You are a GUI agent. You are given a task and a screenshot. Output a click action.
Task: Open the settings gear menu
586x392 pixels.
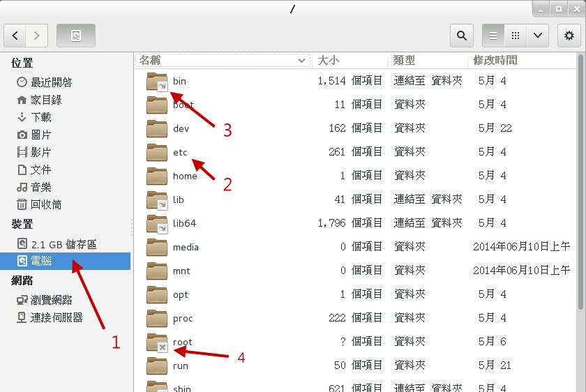(569, 36)
